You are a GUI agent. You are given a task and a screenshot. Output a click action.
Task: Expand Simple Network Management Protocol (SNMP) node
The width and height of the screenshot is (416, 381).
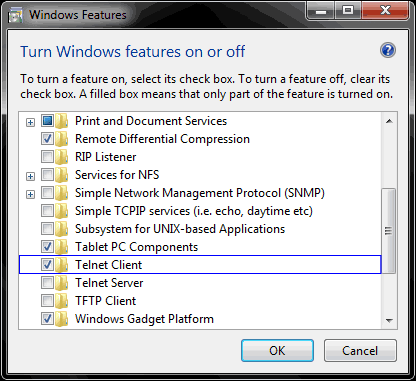pos(30,194)
